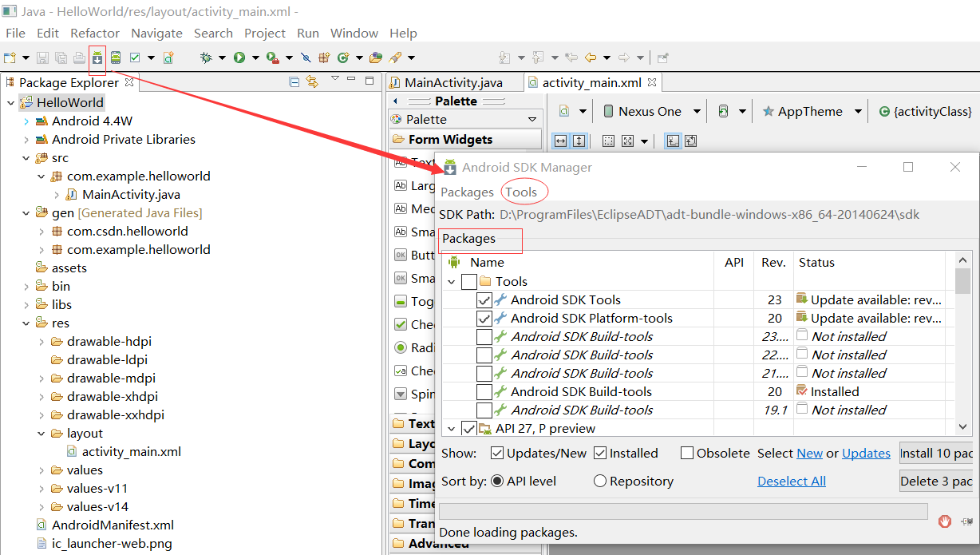
Task: Click the Delete 3 packages button
Action: tap(936, 481)
